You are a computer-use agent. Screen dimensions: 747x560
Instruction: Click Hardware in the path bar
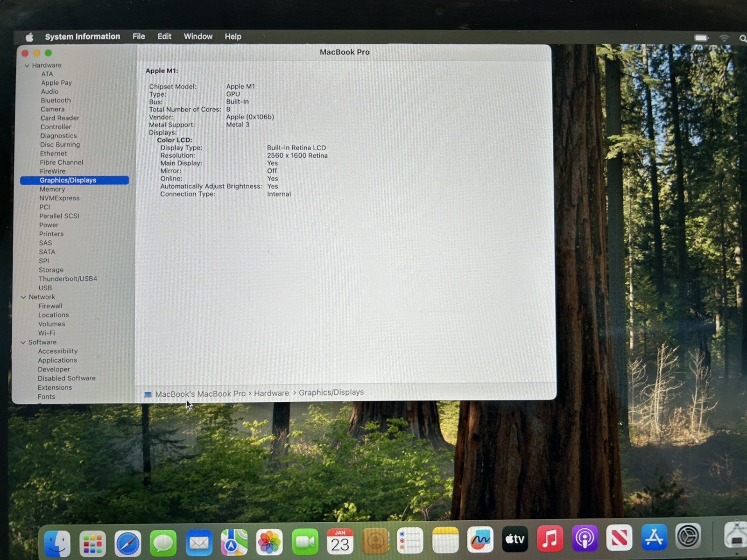pos(271,393)
